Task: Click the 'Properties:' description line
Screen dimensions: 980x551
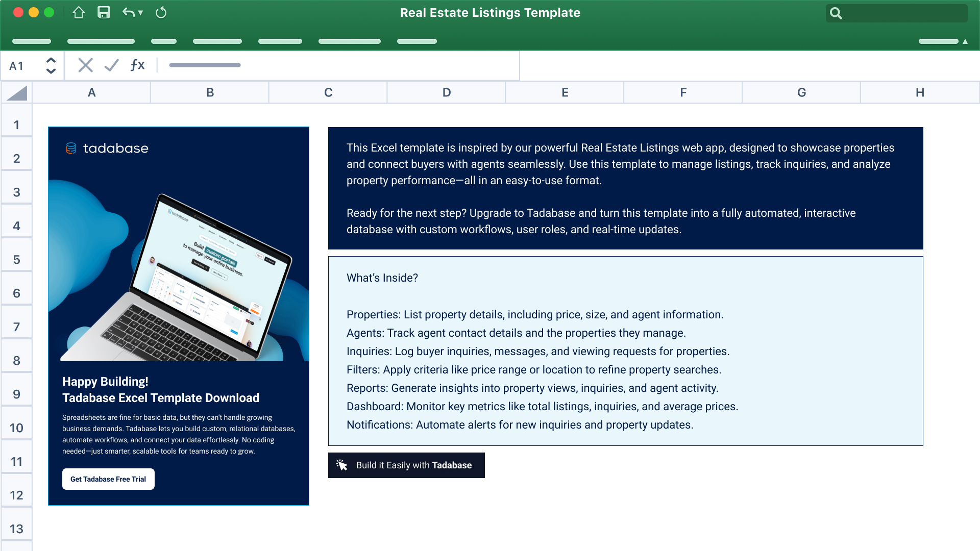Action: (x=535, y=315)
